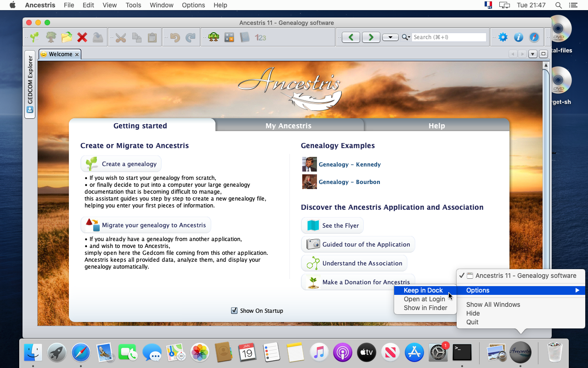This screenshot has width=588, height=368.
Task: Click the clipboard paste icon
Action: pyautogui.click(x=152, y=37)
